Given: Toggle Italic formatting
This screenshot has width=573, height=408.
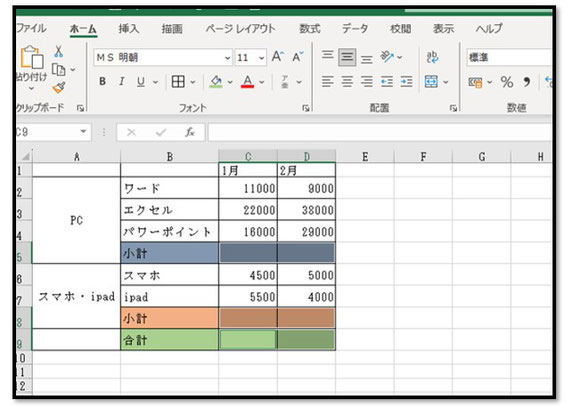Looking at the screenshot, I should pos(122,82).
